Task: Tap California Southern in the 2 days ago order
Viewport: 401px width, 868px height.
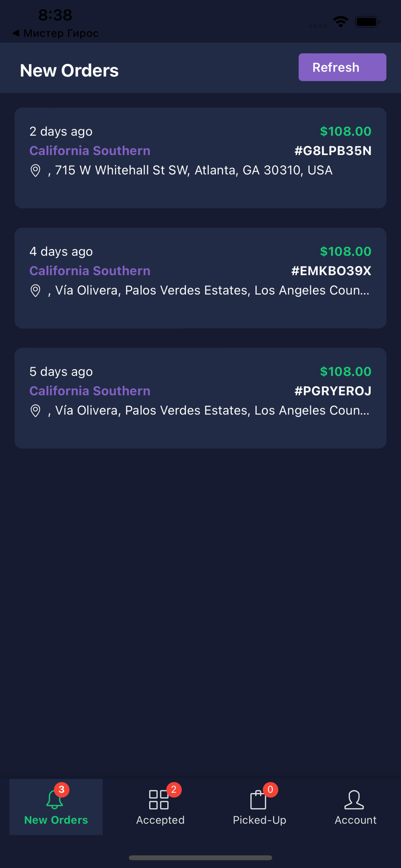Action: 90,151
